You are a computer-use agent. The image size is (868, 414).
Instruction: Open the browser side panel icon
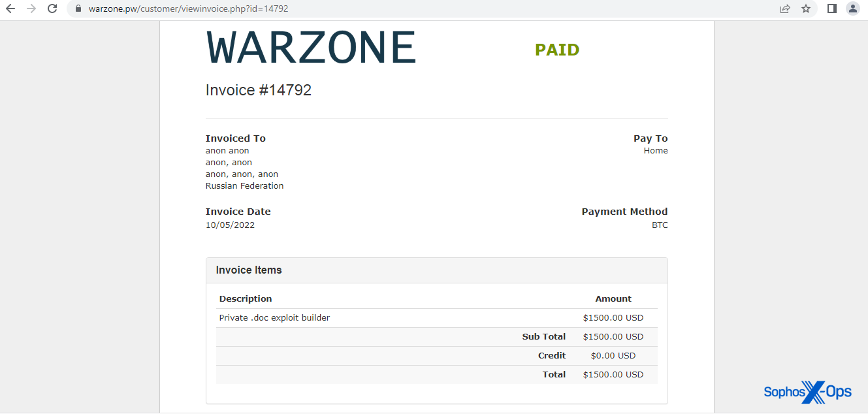(831, 8)
